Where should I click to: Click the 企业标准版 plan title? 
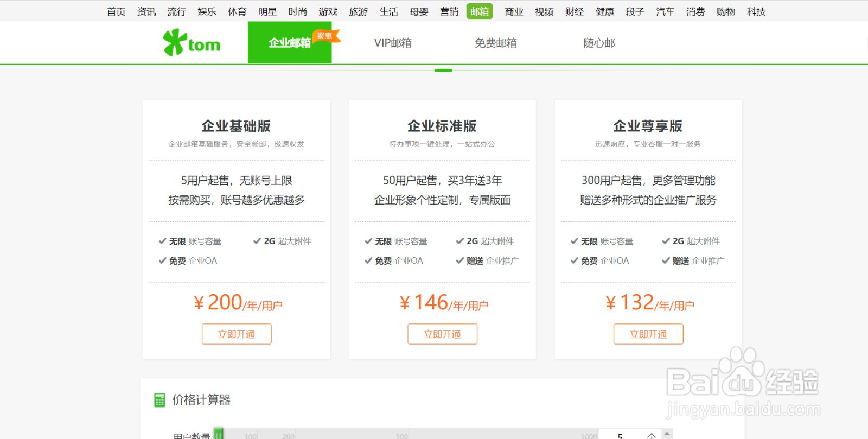[442, 126]
